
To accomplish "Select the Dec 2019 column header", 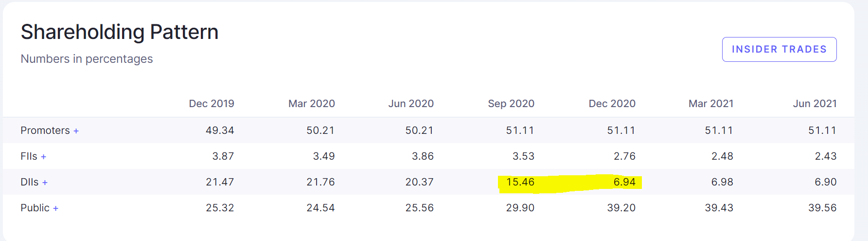I will [x=212, y=104].
